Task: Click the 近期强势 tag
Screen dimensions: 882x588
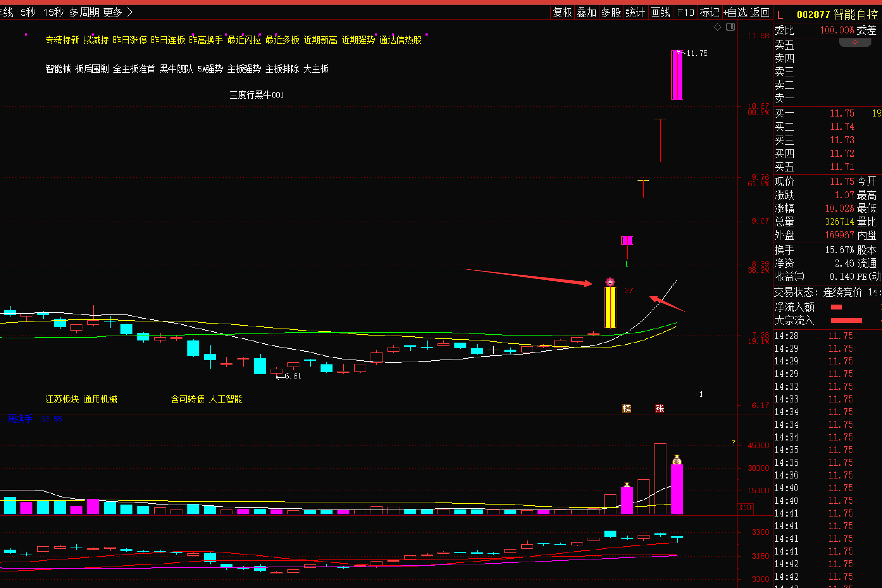Action: click(358, 40)
